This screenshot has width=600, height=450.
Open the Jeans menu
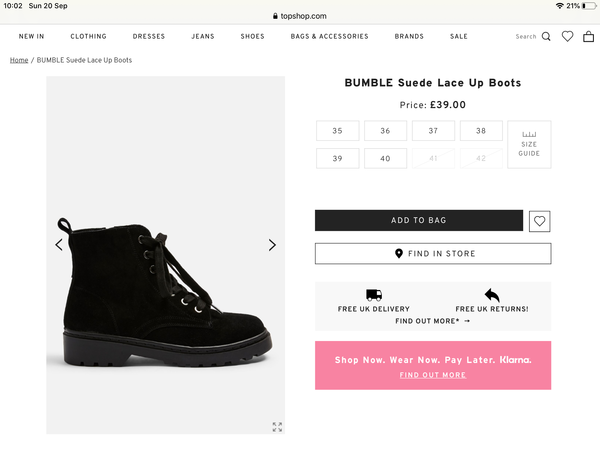203,36
